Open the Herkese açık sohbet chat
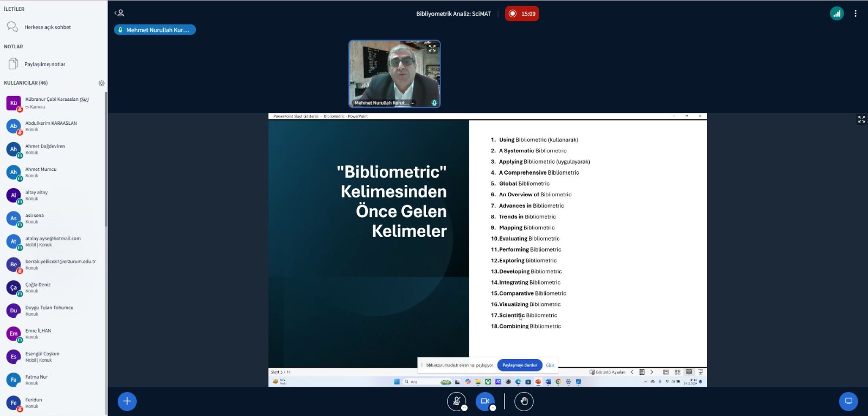This screenshot has height=416, width=868. pyautogui.click(x=47, y=27)
